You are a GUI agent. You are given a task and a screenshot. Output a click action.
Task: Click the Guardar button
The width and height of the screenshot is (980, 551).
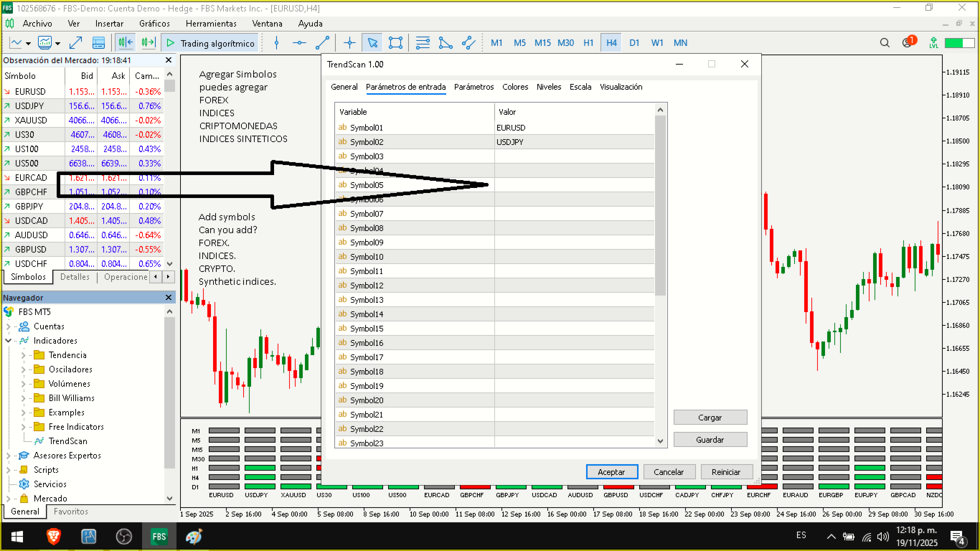coord(710,440)
